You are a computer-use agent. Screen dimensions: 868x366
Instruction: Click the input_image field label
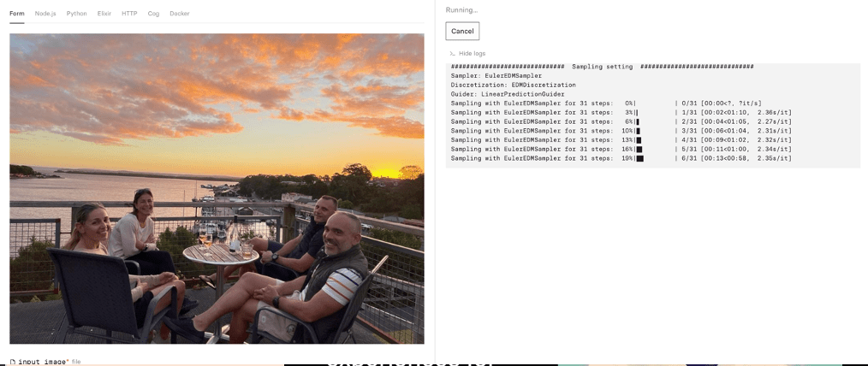tap(43, 362)
